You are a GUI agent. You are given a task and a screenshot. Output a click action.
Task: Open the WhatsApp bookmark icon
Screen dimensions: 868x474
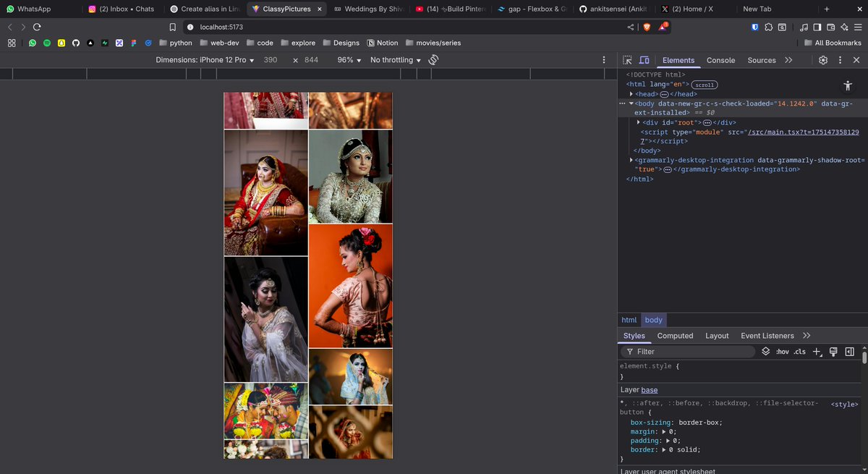[x=33, y=43]
